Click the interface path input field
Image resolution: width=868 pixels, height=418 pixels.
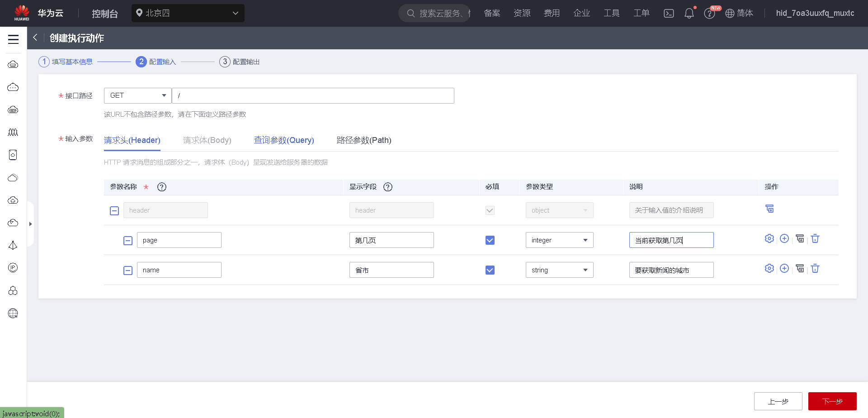pyautogui.click(x=313, y=95)
